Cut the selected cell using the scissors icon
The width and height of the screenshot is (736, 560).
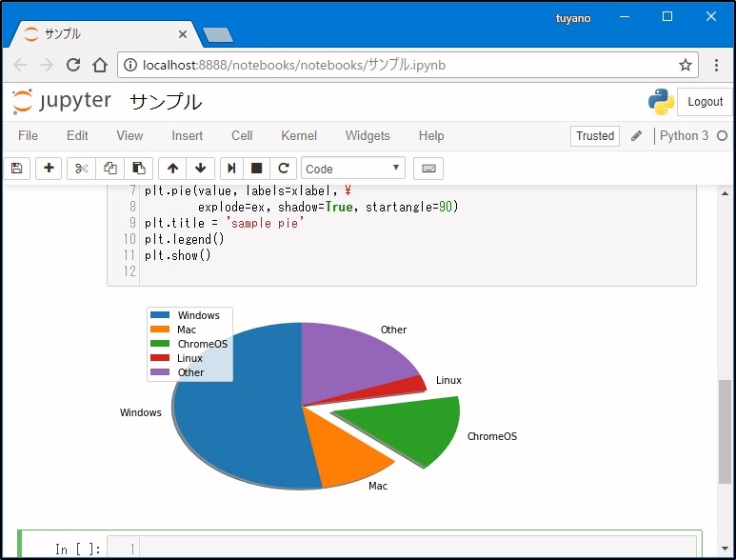click(x=82, y=169)
